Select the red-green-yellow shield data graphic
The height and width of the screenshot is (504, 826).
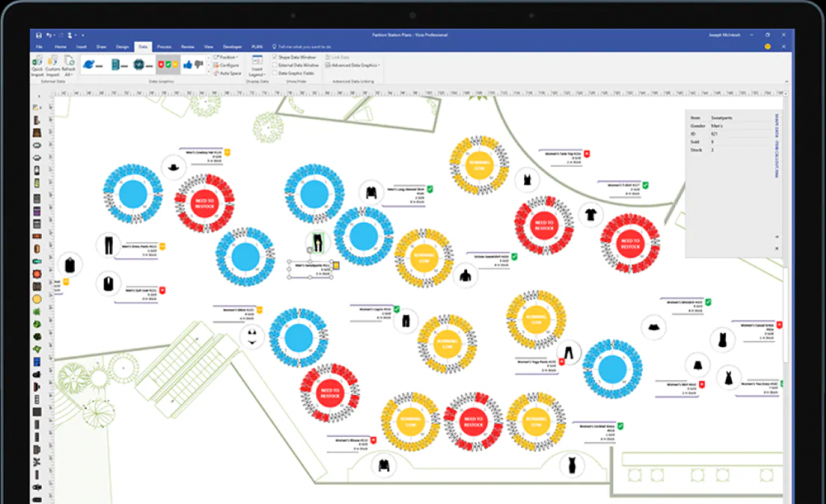tap(168, 65)
